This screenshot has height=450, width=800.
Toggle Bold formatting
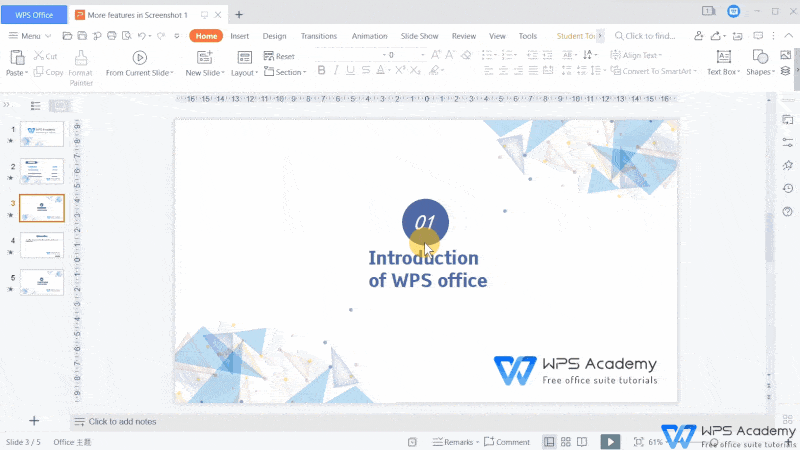pyautogui.click(x=321, y=70)
